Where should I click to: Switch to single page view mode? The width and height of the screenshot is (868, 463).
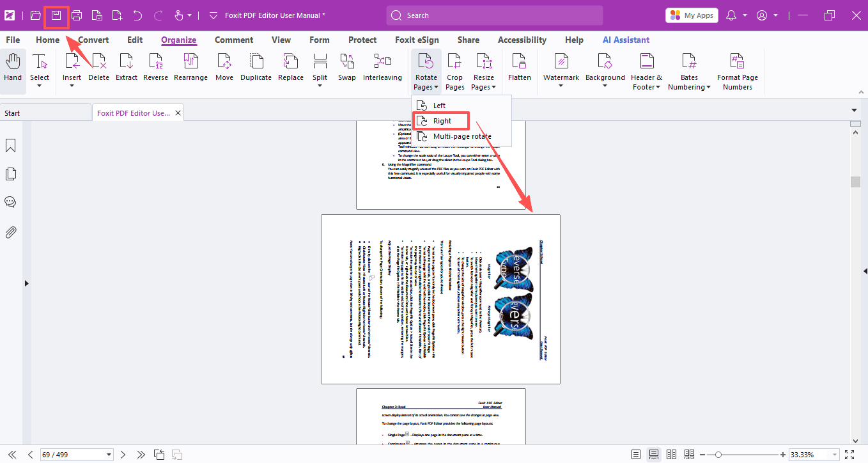(636, 455)
